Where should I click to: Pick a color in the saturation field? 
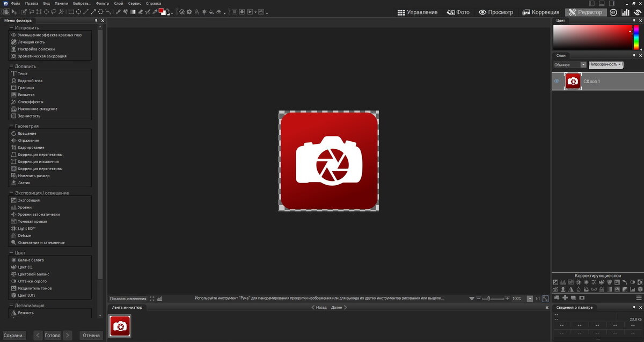(x=592, y=38)
